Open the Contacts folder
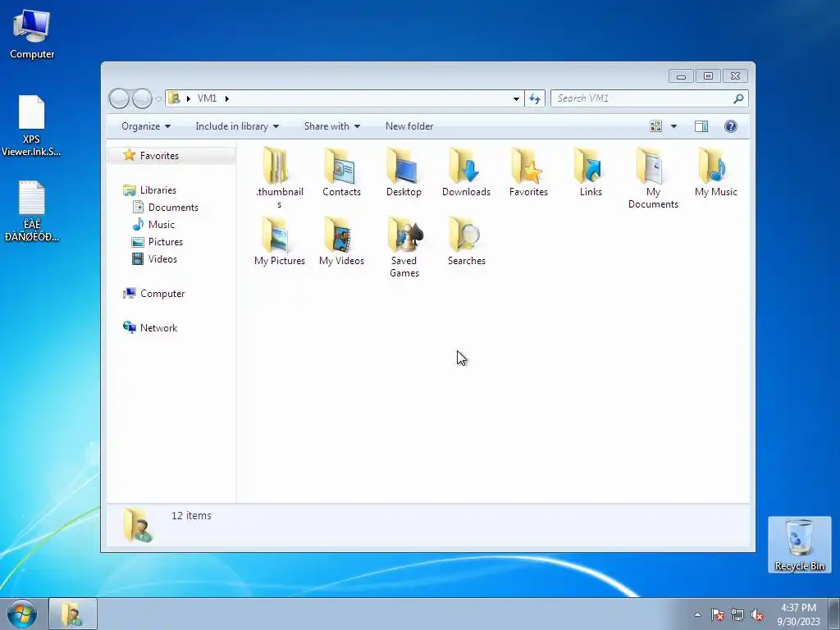 (341, 172)
